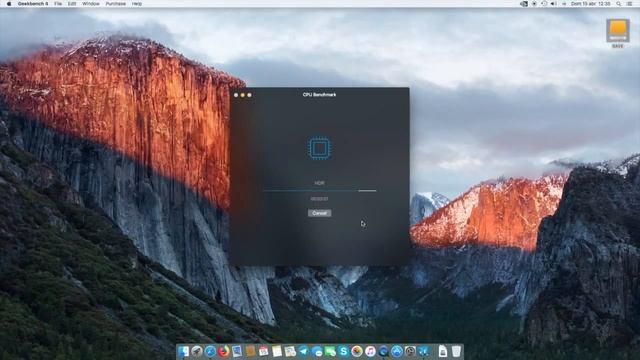
Task: Open the Window menu
Action: click(x=91, y=4)
